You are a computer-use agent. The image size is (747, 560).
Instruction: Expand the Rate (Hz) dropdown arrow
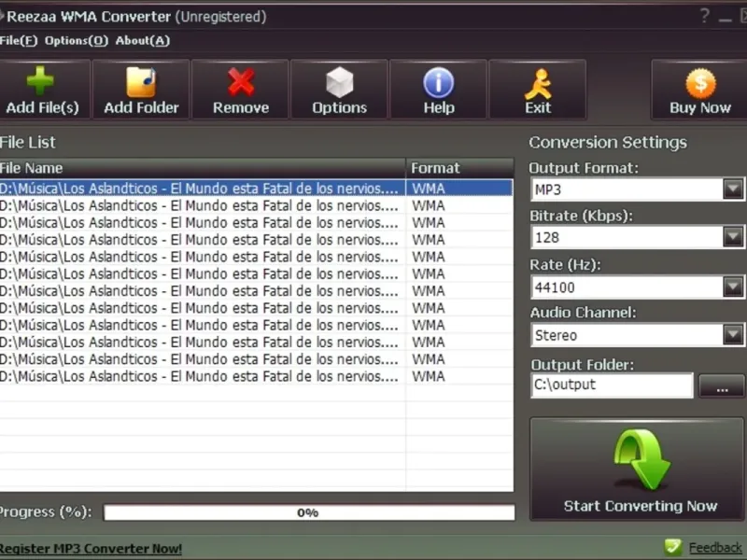click(733, 287)
